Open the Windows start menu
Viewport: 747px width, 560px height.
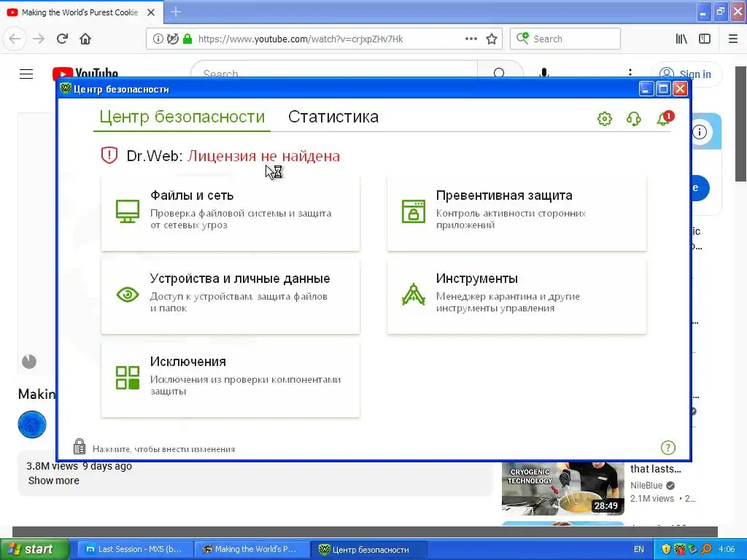[x=34, y=549]
